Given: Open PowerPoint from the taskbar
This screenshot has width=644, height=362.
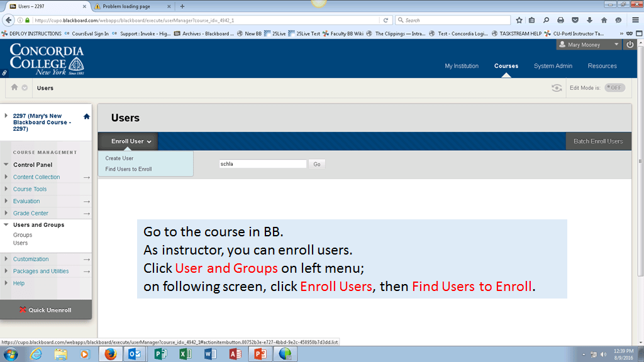Looking at the screenshot, I should [x=260, y=354].
